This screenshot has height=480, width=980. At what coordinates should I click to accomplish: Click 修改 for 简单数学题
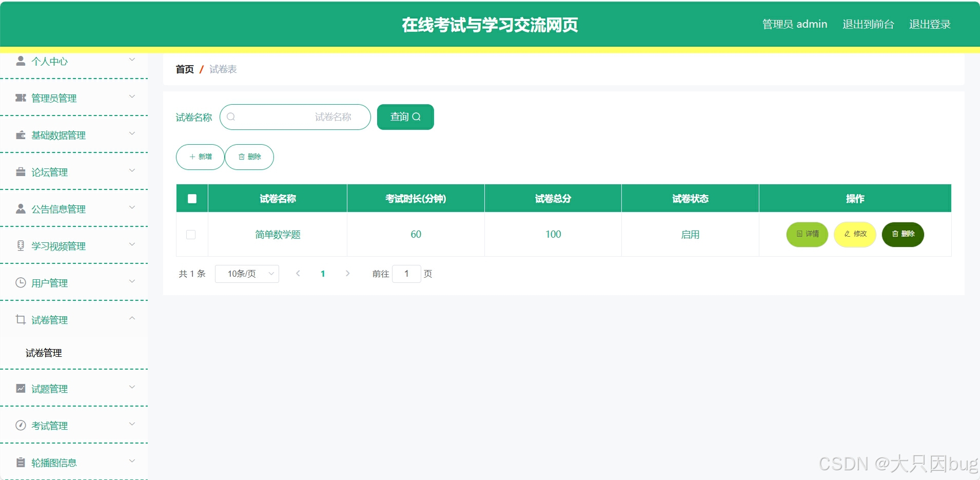[855, 234]
